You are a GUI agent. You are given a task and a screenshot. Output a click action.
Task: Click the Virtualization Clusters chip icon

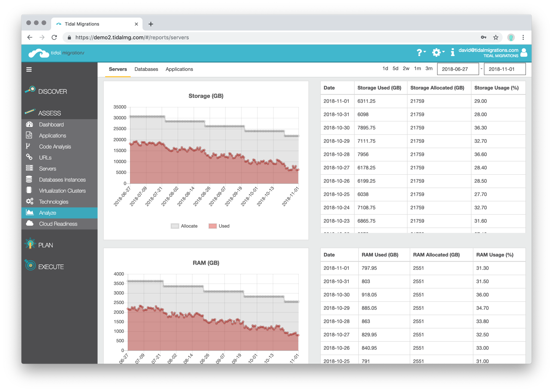pos(29,190)
